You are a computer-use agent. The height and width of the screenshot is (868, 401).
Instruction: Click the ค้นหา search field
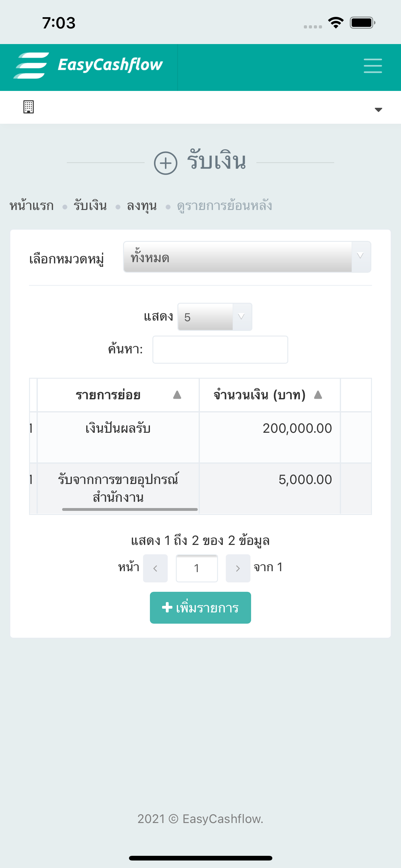click(x=220, y=349)
